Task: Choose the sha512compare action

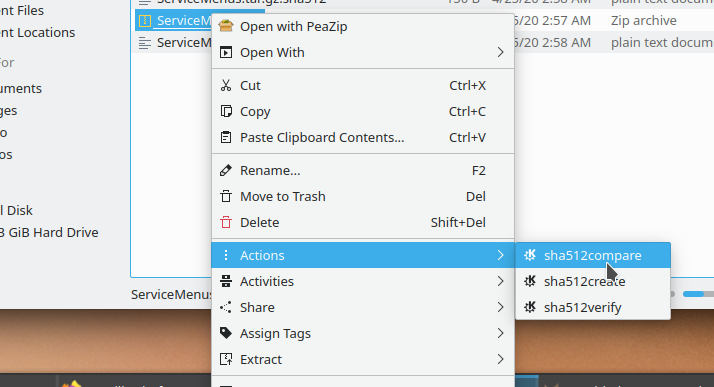Action: [593, 255]
